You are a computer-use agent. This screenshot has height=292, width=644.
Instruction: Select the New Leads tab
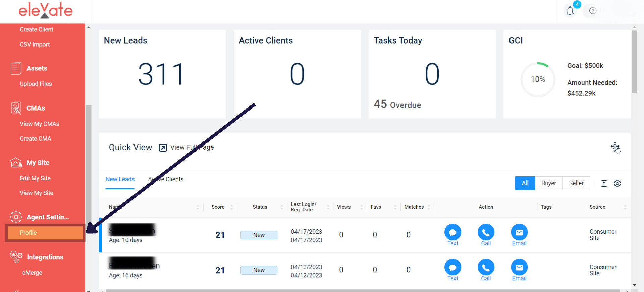[120, 179]
